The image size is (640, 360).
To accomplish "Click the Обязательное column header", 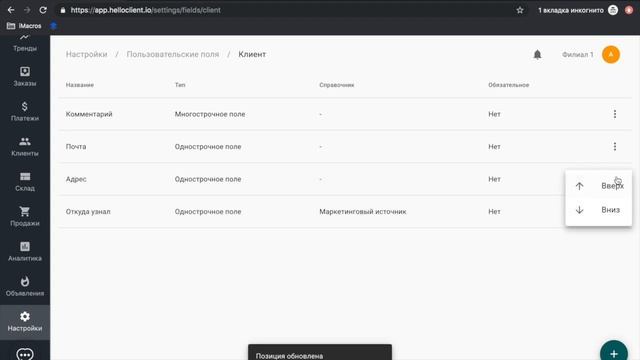I will 509,85.
